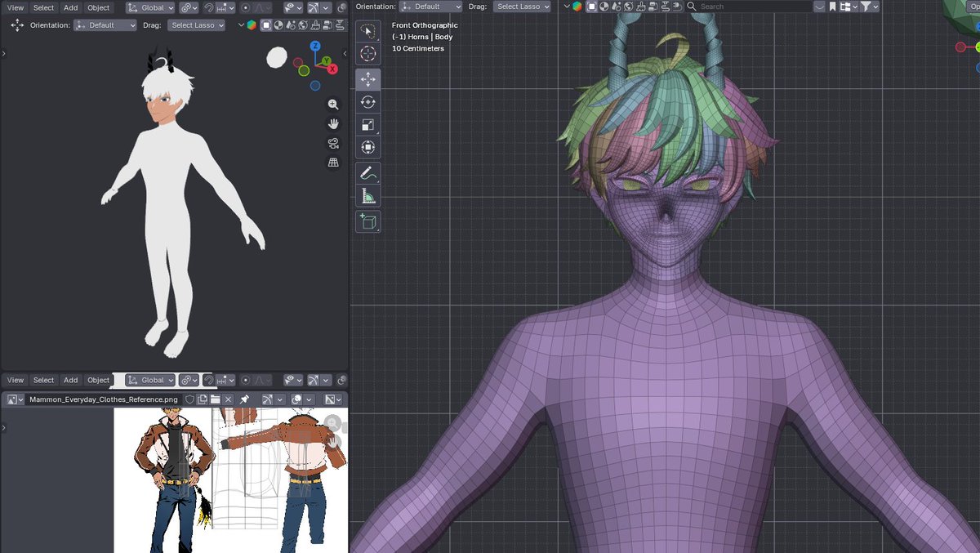Select the Measure ruler tool
The image size is (980, 553).
(x=367, y=196)
